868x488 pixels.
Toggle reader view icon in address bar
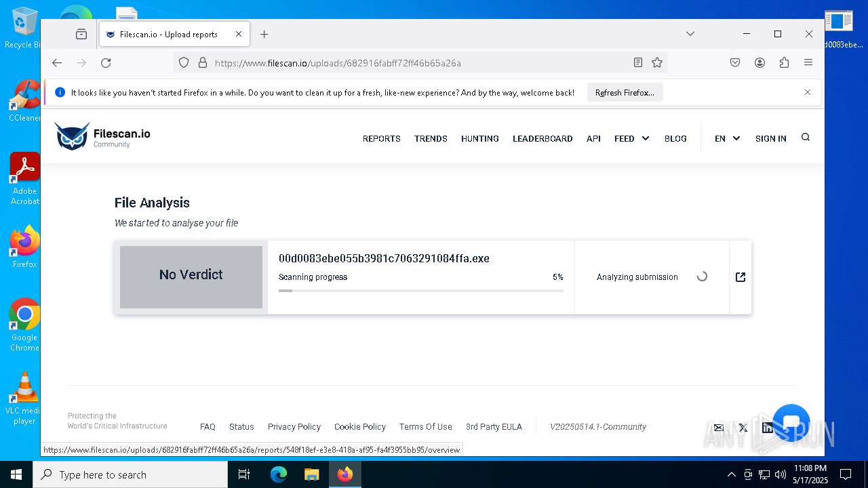pos(638,62)
